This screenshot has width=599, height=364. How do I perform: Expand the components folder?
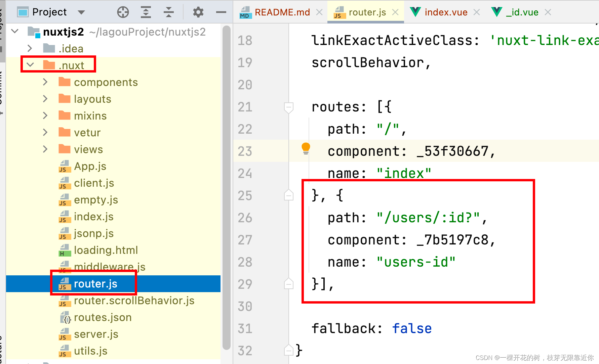[45, 82]
